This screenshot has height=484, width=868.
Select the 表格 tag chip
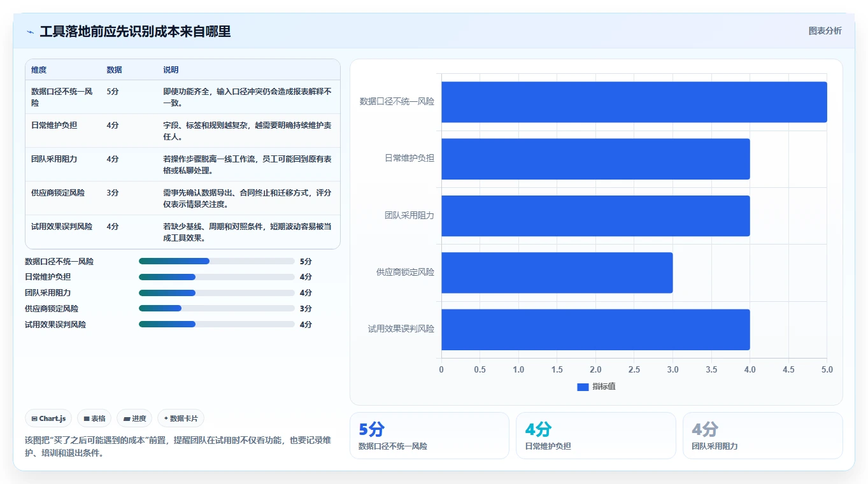point(94,418)
